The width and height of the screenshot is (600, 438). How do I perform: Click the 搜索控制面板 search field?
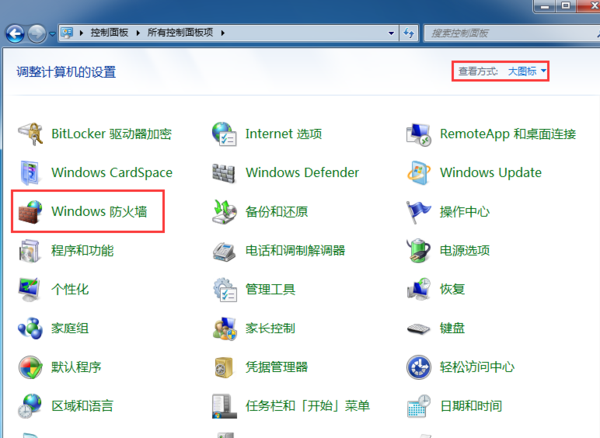[x=512, y=33]
